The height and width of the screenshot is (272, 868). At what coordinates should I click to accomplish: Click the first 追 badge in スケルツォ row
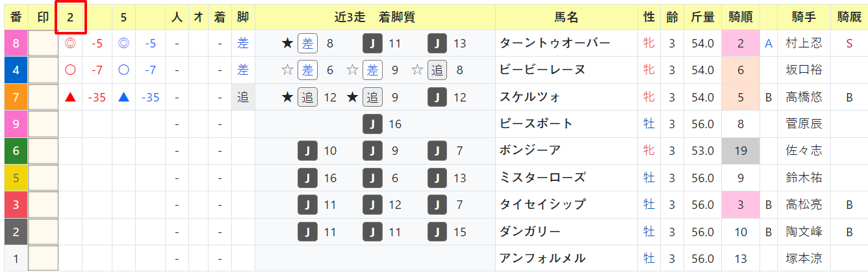tap(307, 98)
